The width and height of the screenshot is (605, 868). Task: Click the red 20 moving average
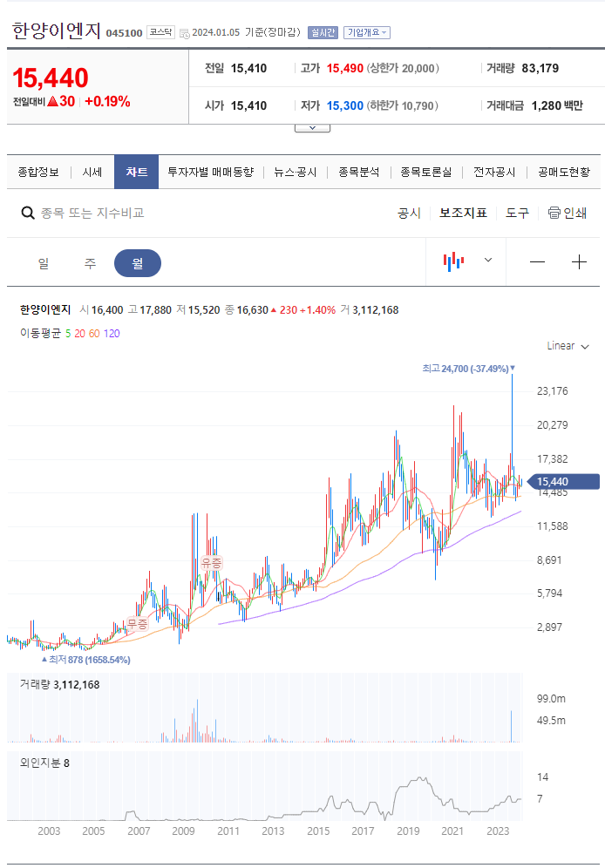click(79, 333)
